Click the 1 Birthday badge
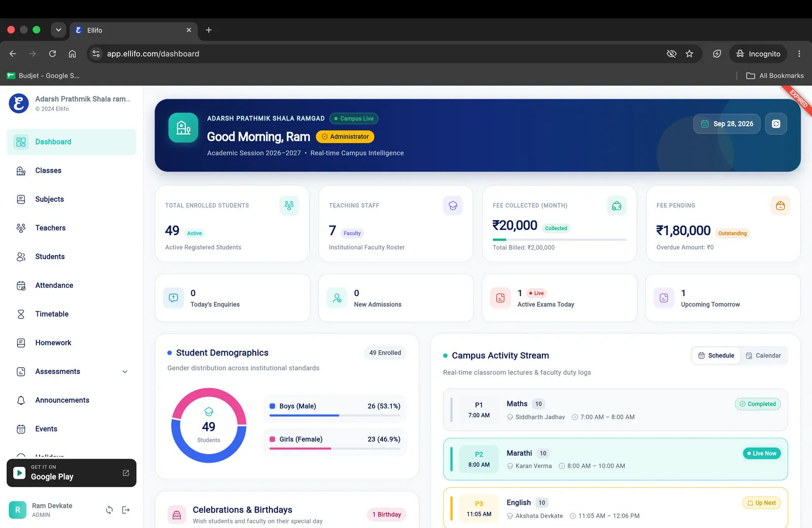Image resolution: width=812 pixels, height=528 pixels. click(387, 514)
